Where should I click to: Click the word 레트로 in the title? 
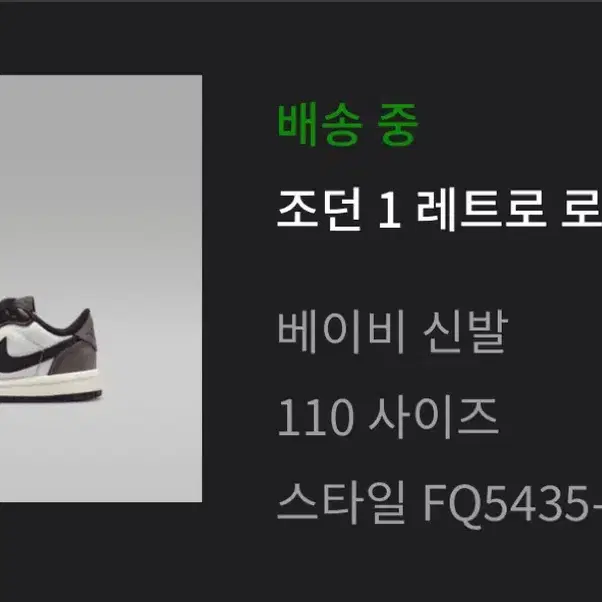pos(481,209)
